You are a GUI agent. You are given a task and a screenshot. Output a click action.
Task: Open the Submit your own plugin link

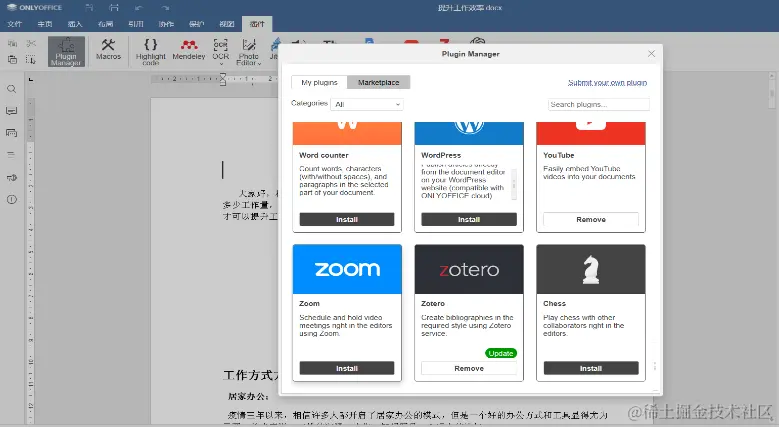607,83
